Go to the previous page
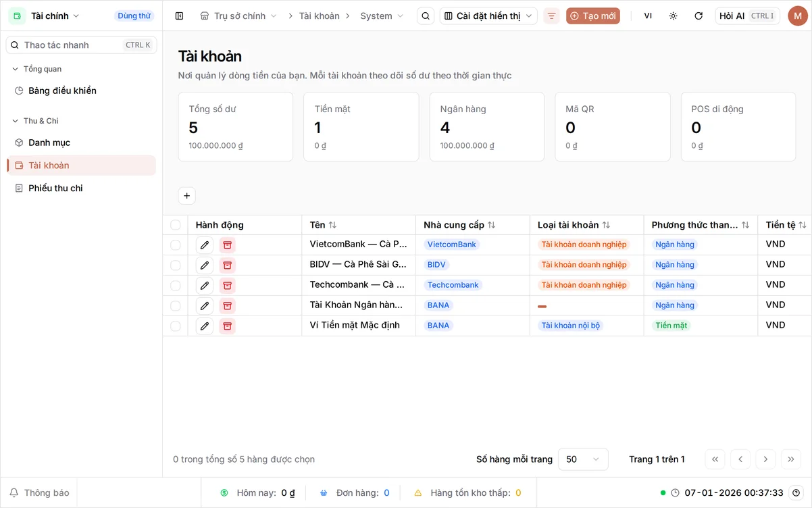The height and width of the screenshot is (508, 812). 740,459
